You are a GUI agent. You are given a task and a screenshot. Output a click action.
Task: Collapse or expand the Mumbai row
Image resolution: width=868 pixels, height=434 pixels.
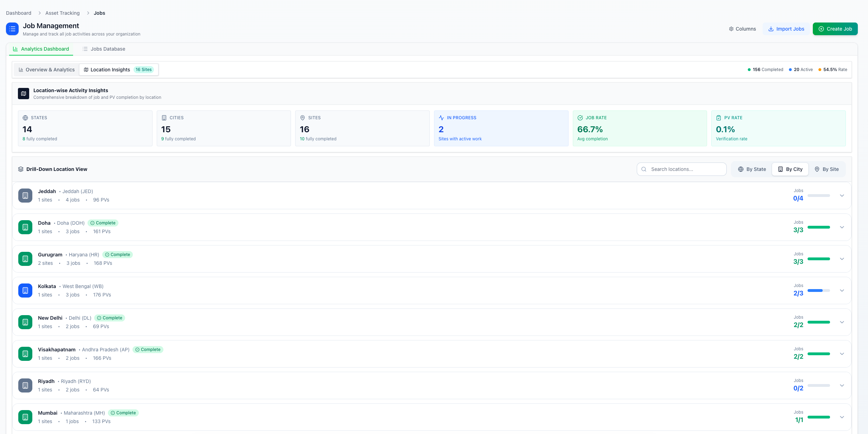[x=842, y=417]
